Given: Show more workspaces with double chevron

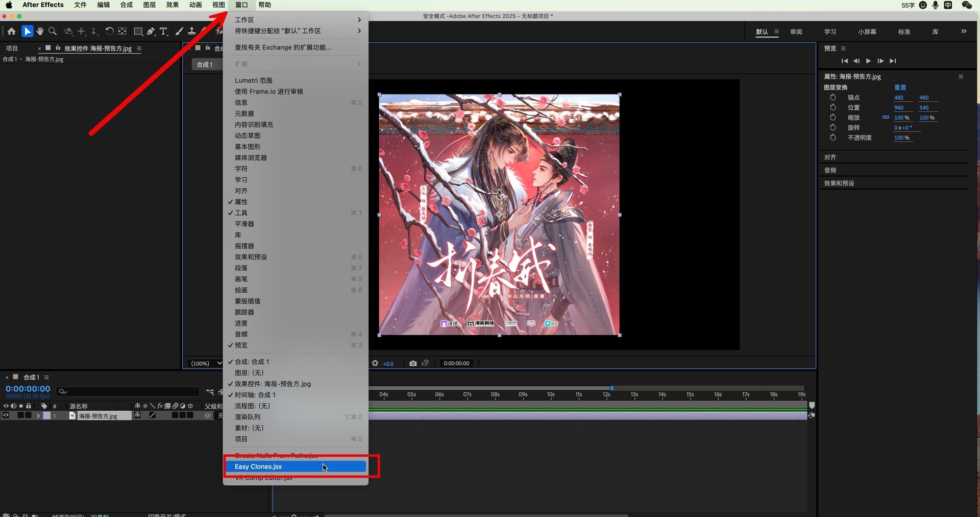Looking at the screenshot, I should [x=964, y=31].
